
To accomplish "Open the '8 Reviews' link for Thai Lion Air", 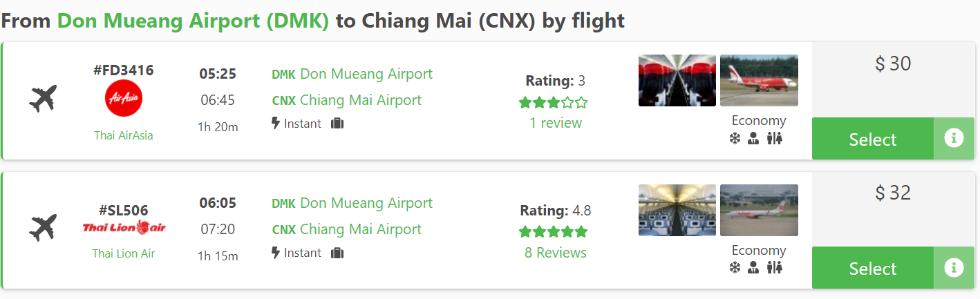I will (556, 253).
